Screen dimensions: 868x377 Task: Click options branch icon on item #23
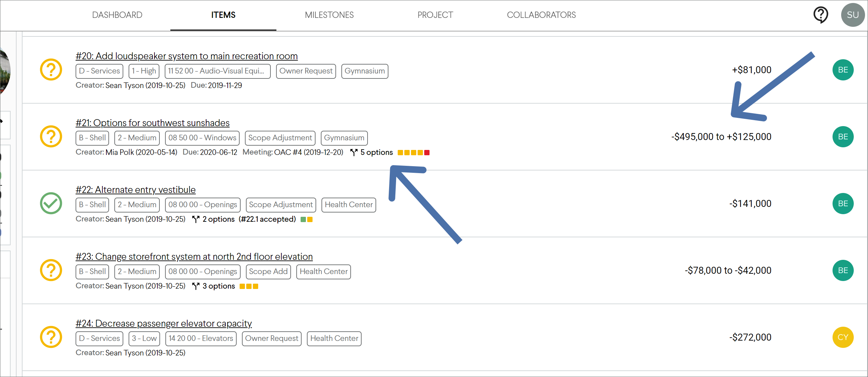(x=196, y=286)
